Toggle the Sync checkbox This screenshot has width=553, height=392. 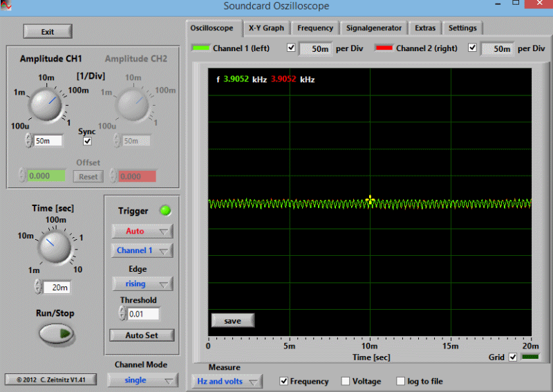coord(87,141)
